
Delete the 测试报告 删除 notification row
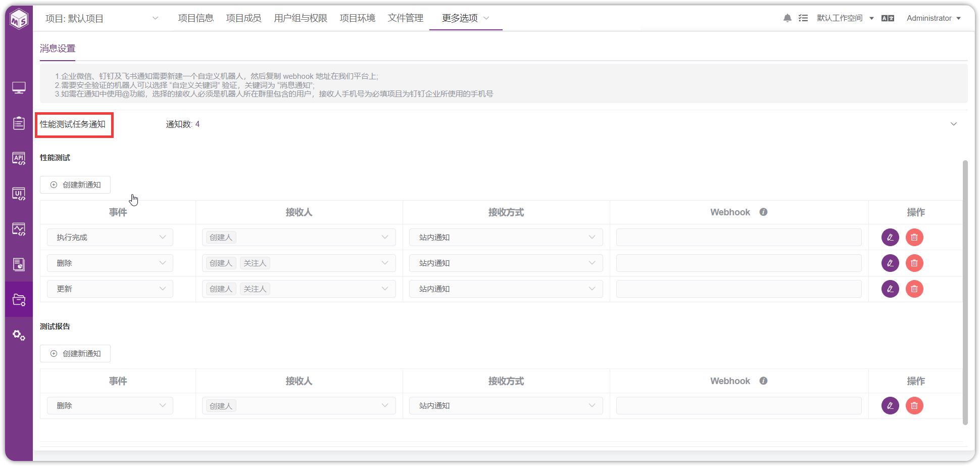[x=914, y=405]
